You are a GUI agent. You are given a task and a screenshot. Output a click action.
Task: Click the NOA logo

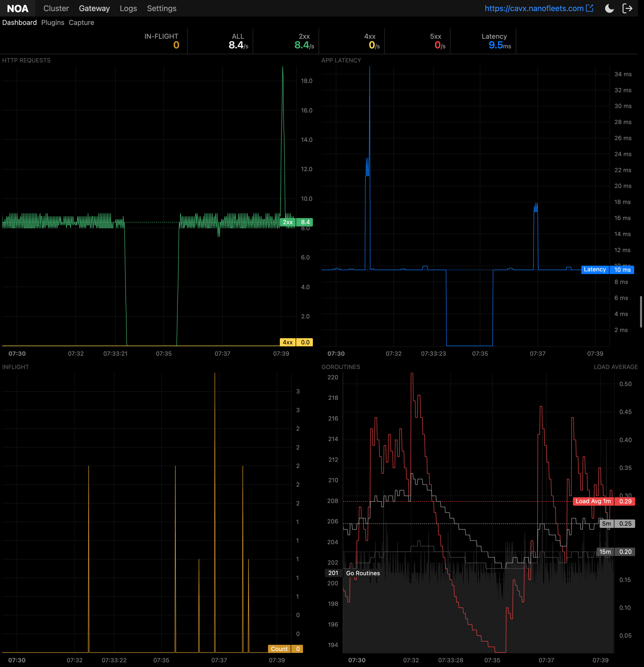click(x=17, y=8)
